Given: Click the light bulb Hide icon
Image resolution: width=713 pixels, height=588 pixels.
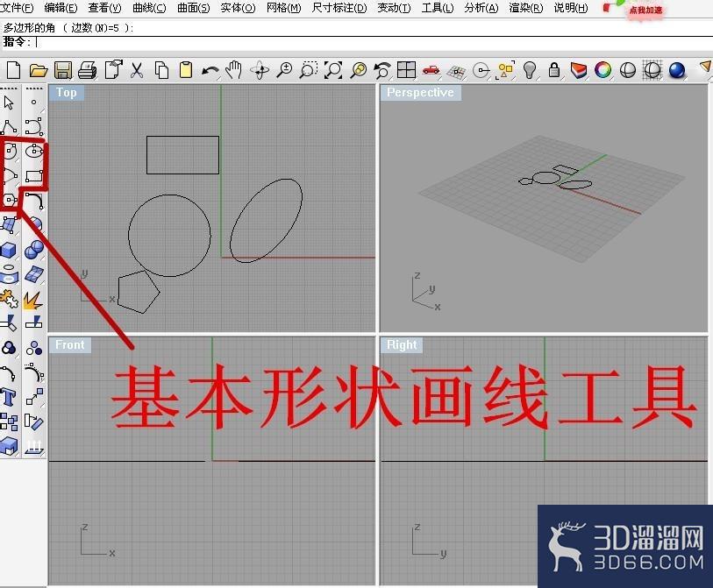Looking at the screenshot, I should [x=530, y=70].
